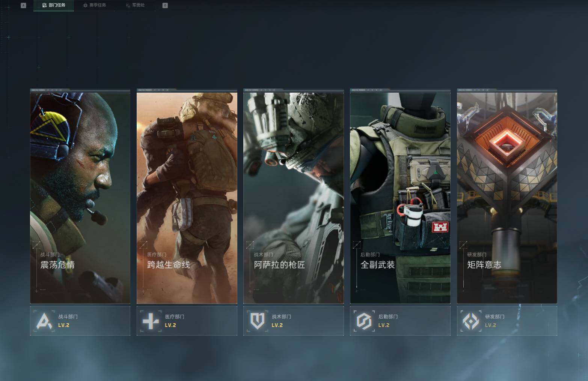The image size is (588, 381).
Task: Click the D key hint icon
Action: tap(165, 5)
